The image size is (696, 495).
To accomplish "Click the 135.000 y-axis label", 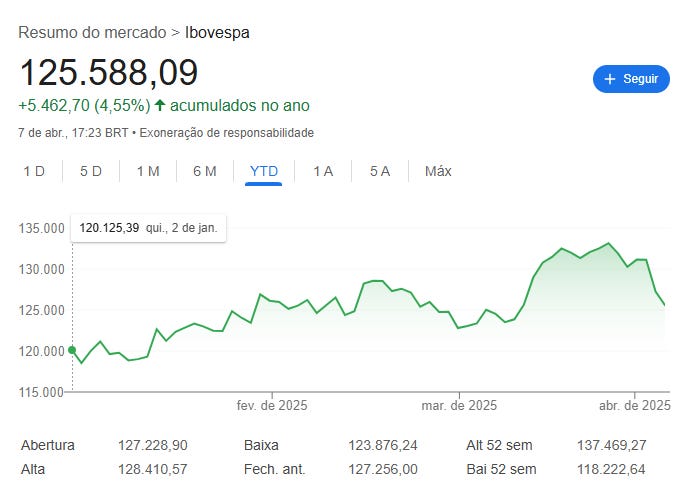I will pos(41,229).
